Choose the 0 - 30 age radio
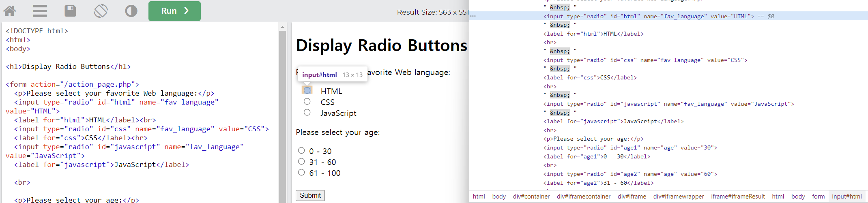The width and height of the screenshot is (868, 203). (x=301, y=150)
